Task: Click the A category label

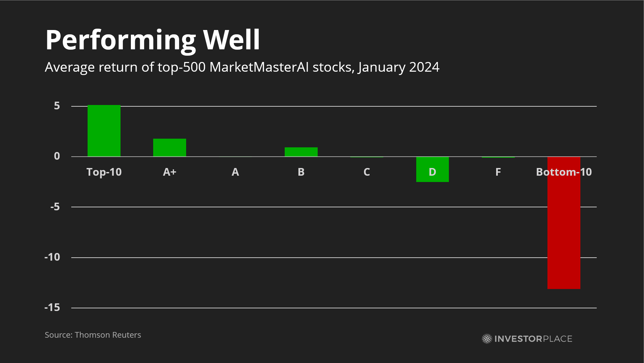Action: pyautogui.click(x=235, y=172)
